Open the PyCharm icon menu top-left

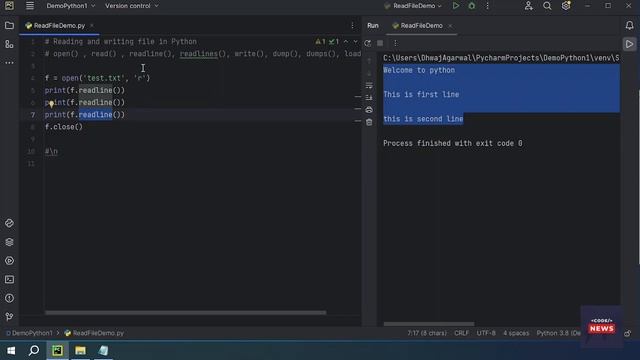point(9,6)
